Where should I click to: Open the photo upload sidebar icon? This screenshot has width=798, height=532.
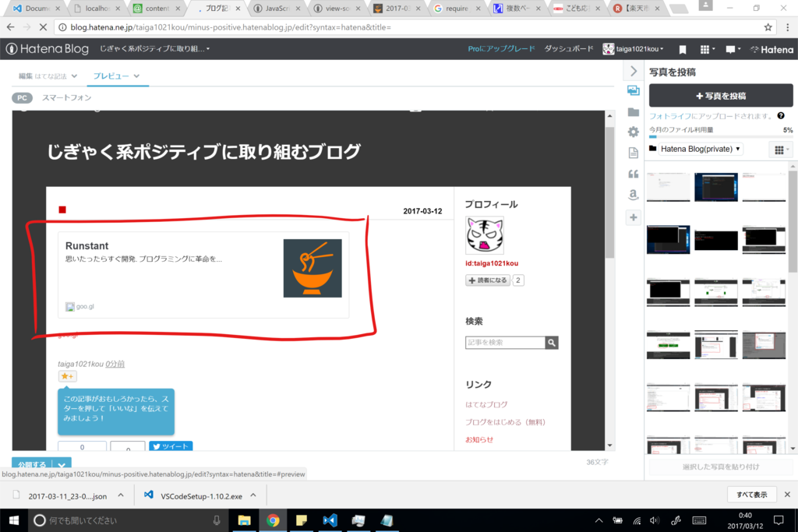[x=633, y=90]
